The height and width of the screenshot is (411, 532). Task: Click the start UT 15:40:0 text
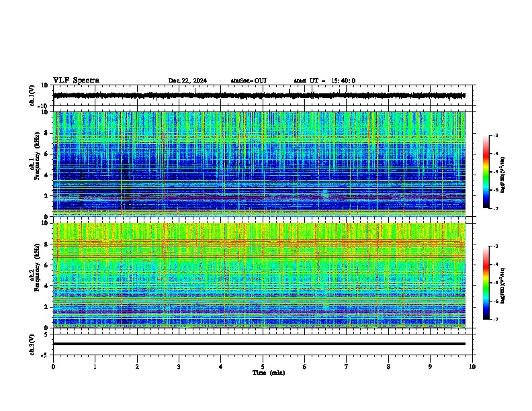(x=324, y=81)
